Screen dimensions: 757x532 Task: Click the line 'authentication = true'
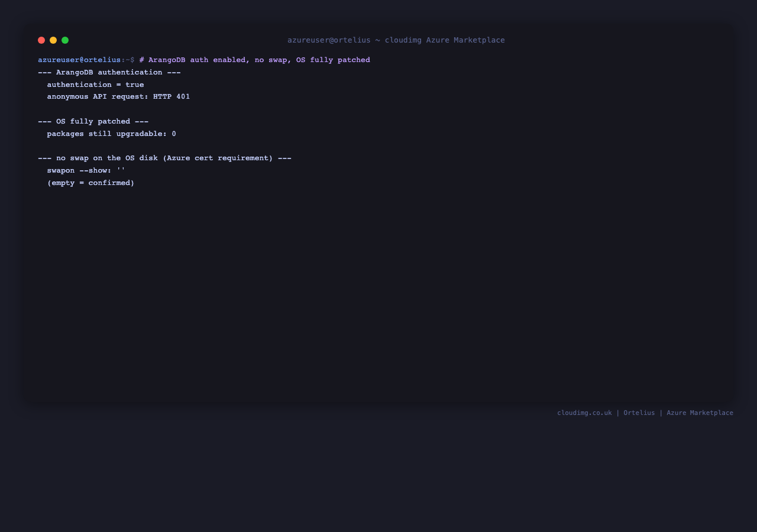tap(96, 85)
